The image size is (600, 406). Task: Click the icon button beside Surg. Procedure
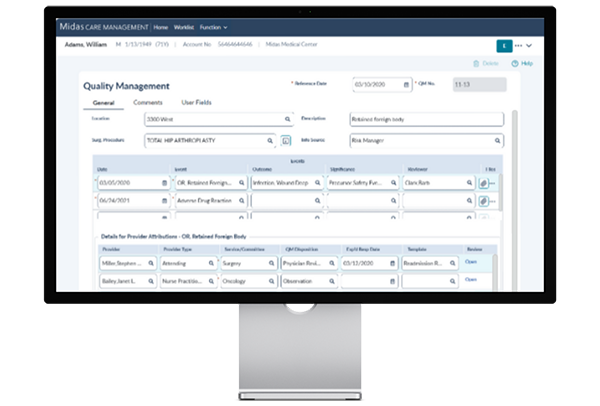tap(285, 141)
